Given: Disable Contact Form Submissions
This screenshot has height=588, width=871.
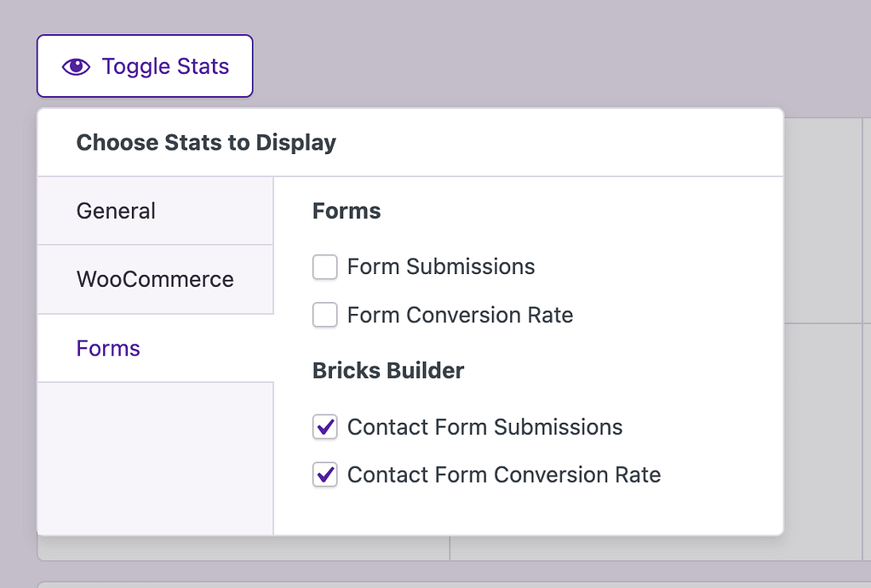Looking at the screenshot, I should [324, 427].
